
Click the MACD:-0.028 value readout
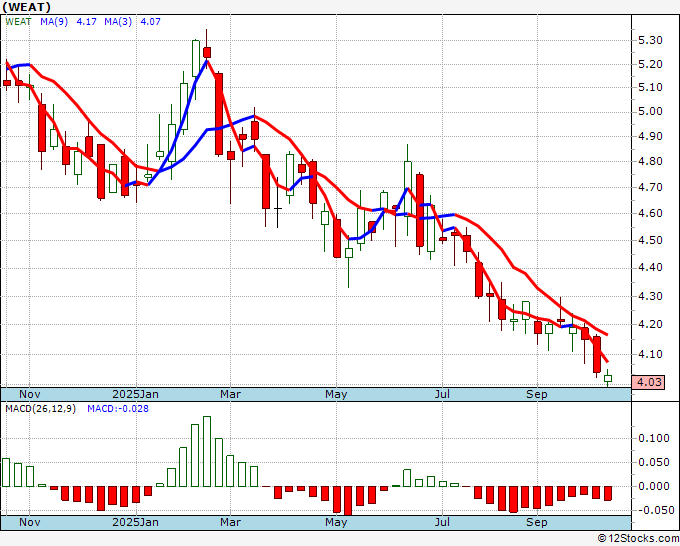pos(118,409)
